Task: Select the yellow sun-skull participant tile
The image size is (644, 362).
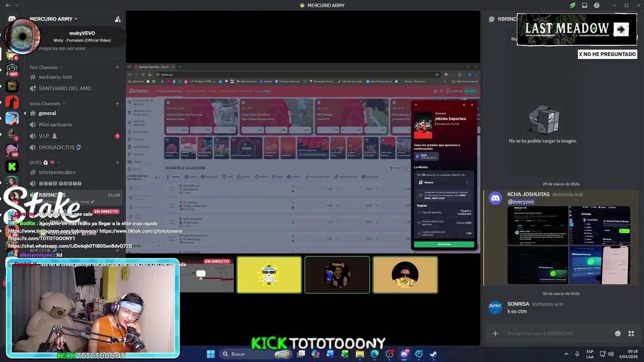Action: (x=269, y=275)
